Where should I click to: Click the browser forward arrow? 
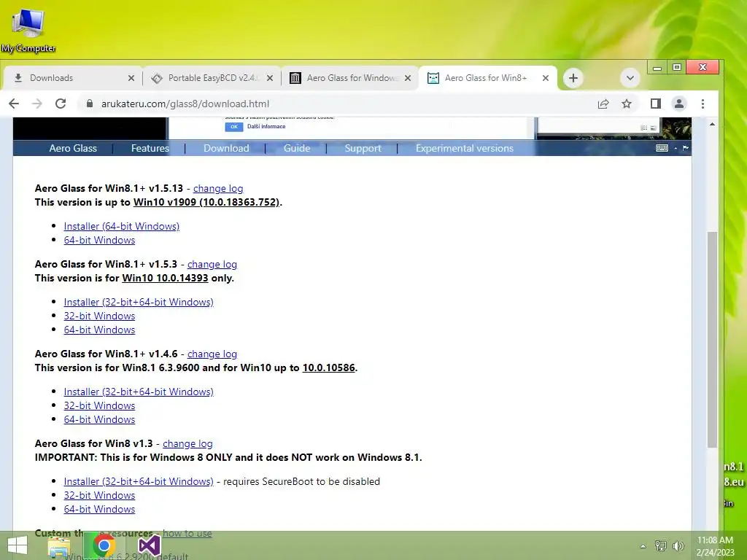[37, 104]
